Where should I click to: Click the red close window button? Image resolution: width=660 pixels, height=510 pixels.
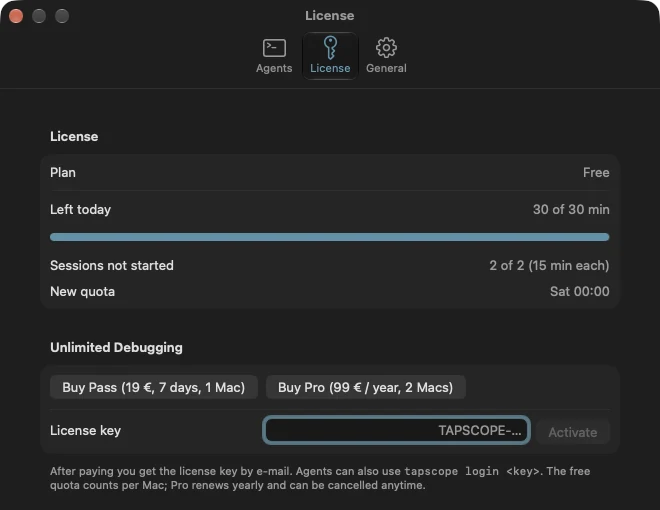16,16
